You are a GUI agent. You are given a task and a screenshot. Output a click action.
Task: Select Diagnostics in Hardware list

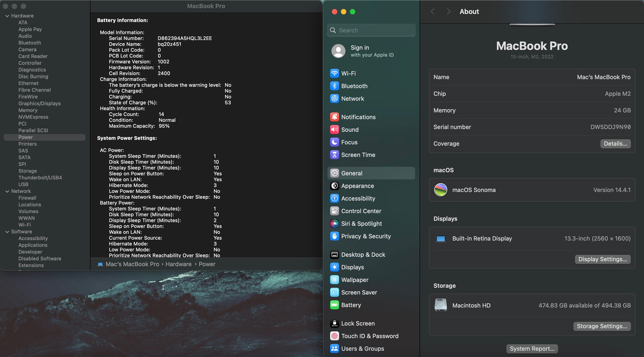point(32,70)
